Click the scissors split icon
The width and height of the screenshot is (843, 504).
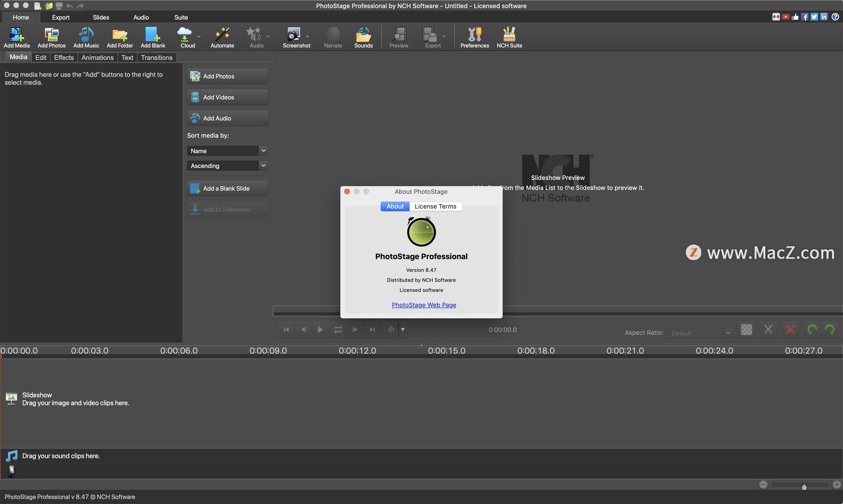tap(768, 330)
